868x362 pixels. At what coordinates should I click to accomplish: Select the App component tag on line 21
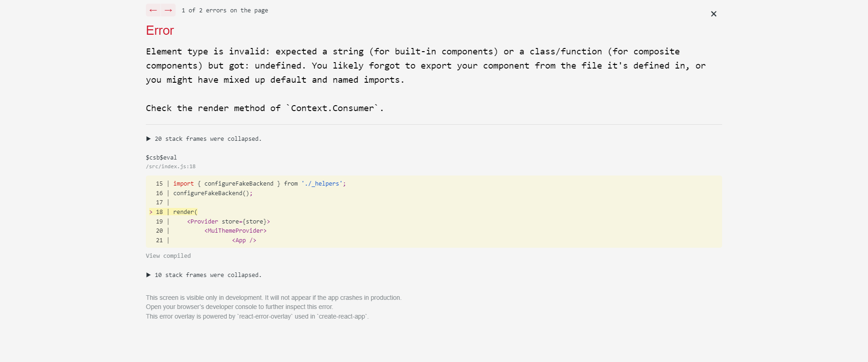tap(244, 240)
